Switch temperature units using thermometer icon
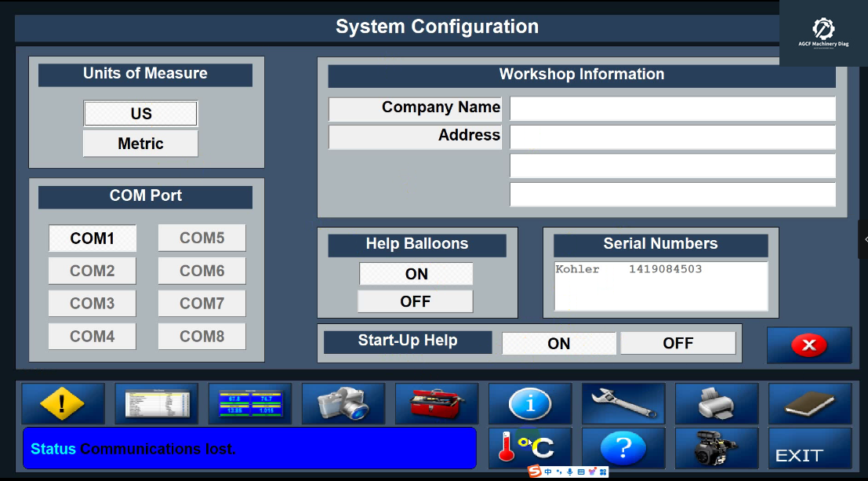This screenshot has width=868, height=481. 530,448
